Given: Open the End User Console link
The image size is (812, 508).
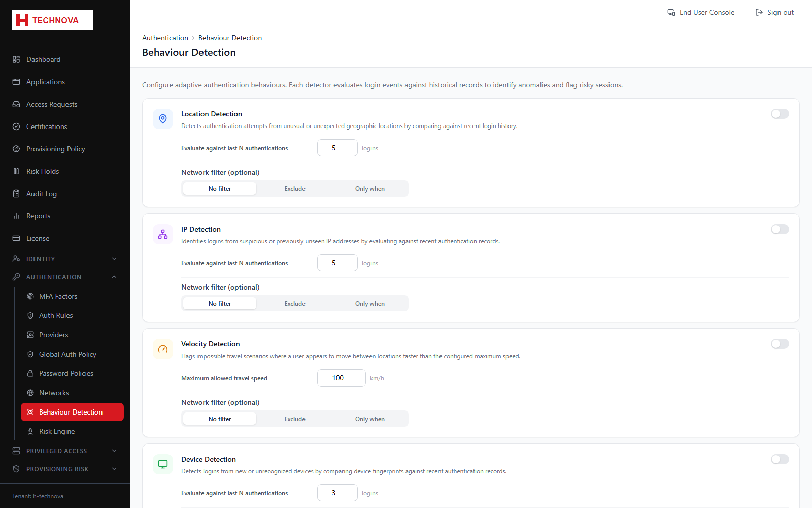Looking at the screenshot, I should 701,12.
